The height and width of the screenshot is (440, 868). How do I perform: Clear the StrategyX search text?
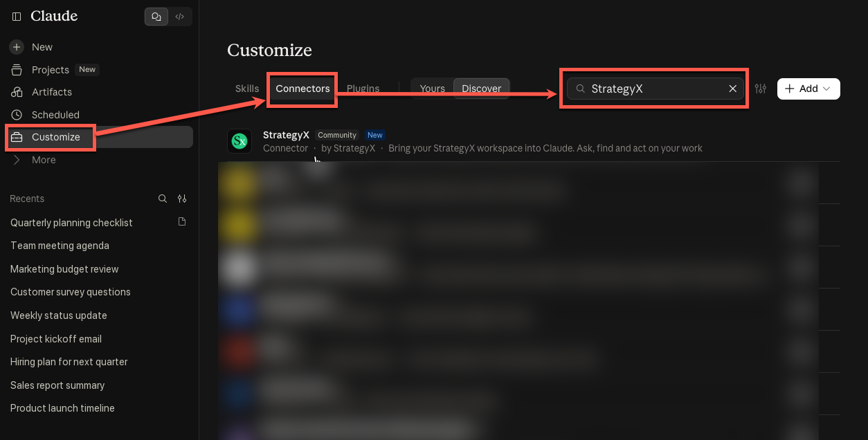732,89
